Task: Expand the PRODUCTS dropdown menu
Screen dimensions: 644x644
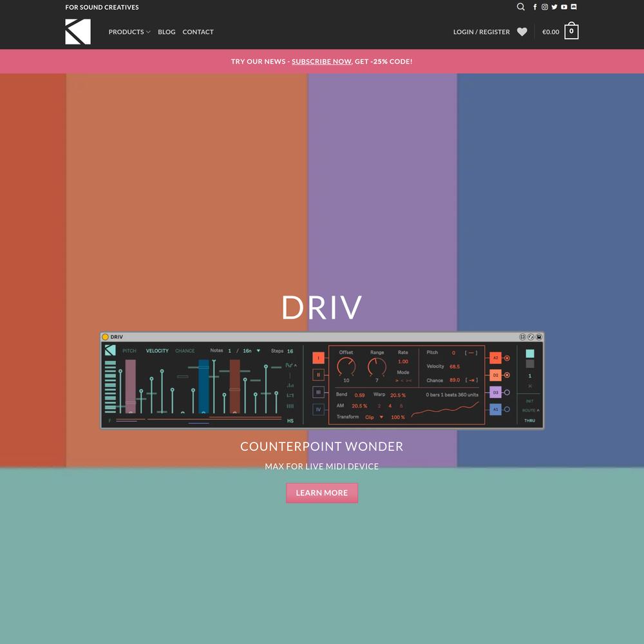Action: coord(129,32)
